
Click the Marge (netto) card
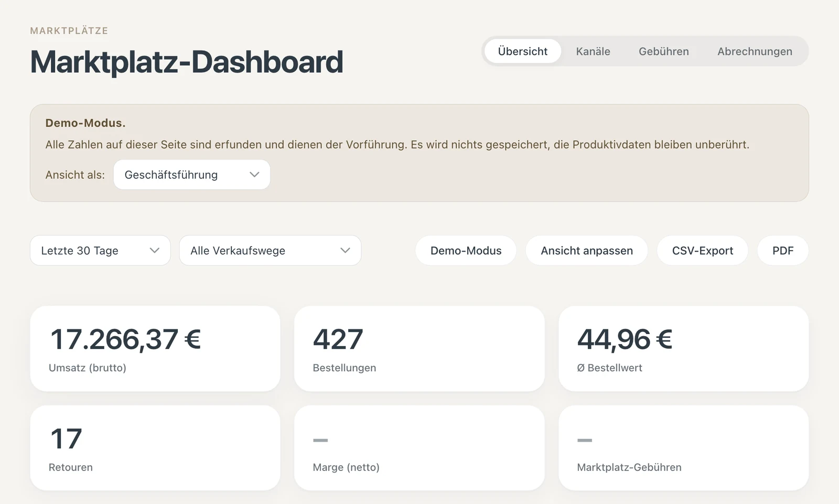pyautogui.click(x=419, y=448)
